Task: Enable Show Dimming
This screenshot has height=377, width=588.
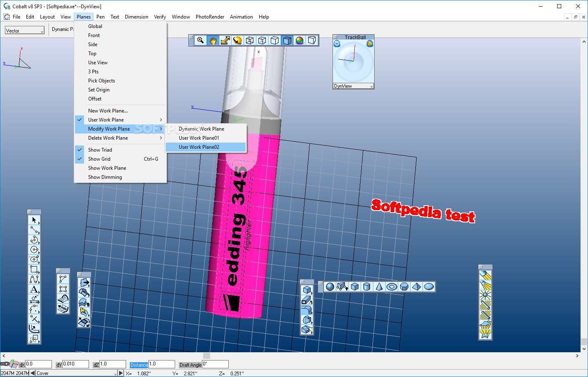Action: [120, 177]
